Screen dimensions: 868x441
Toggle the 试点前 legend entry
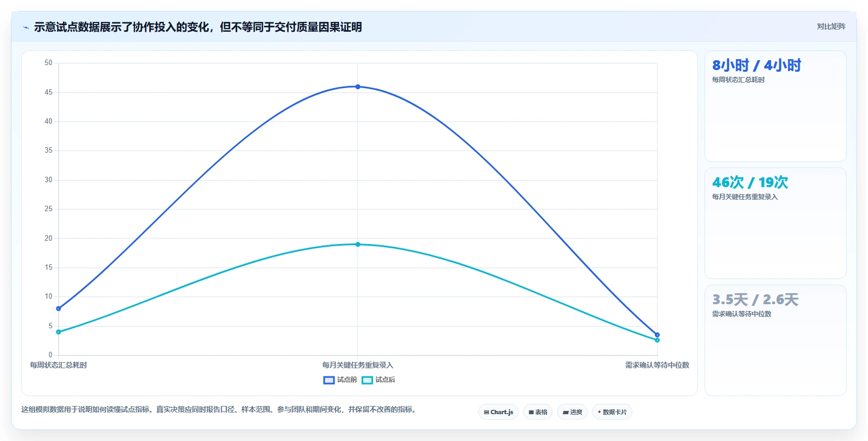coord(340,380)
